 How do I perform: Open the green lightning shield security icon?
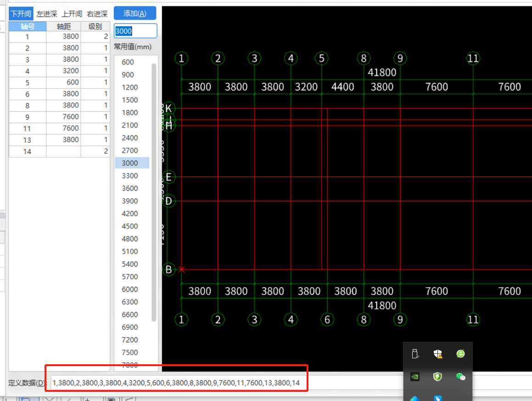tap(438, 377)
